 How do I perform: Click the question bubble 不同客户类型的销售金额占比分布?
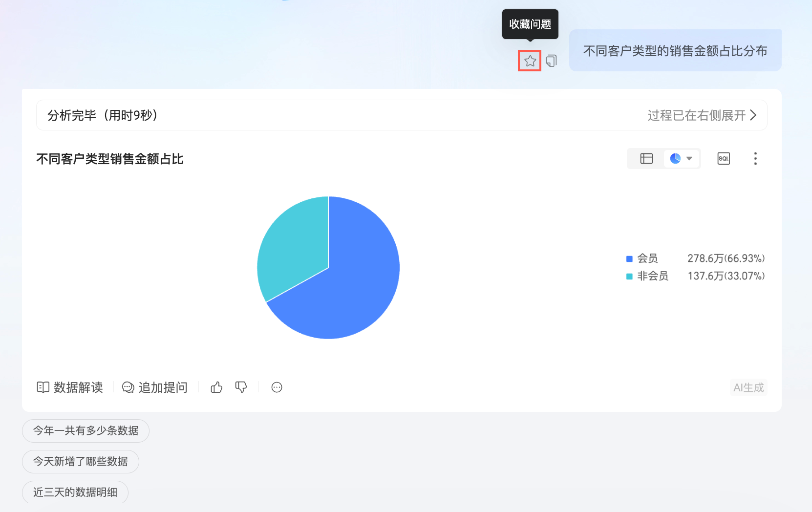[x=675, y=51]
